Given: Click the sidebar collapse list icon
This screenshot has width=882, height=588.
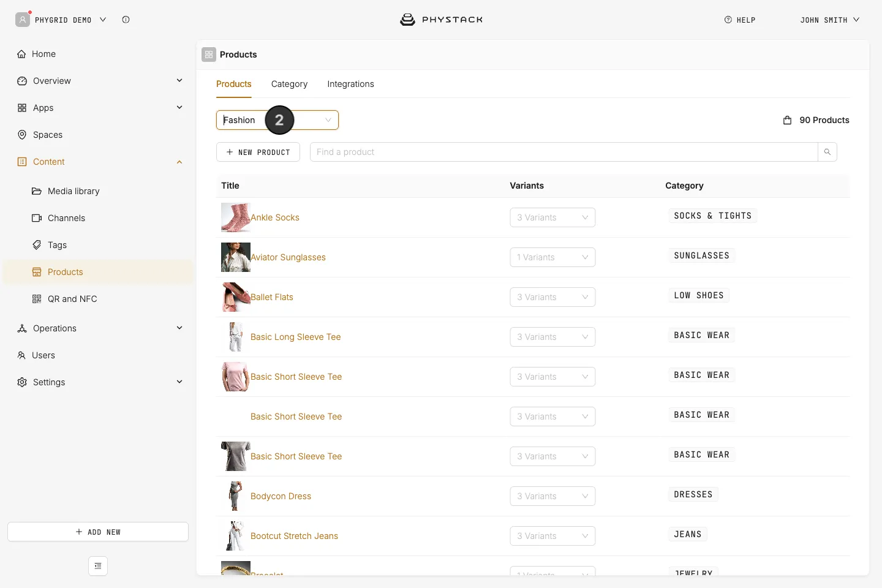Looking at the screenshot, I should pyautogui.click(x=98, y=566).
